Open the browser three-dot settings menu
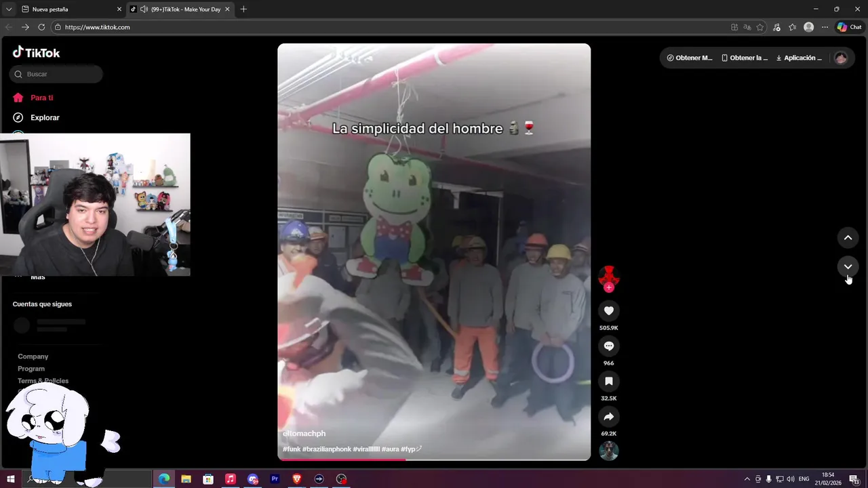 point(825,27)
